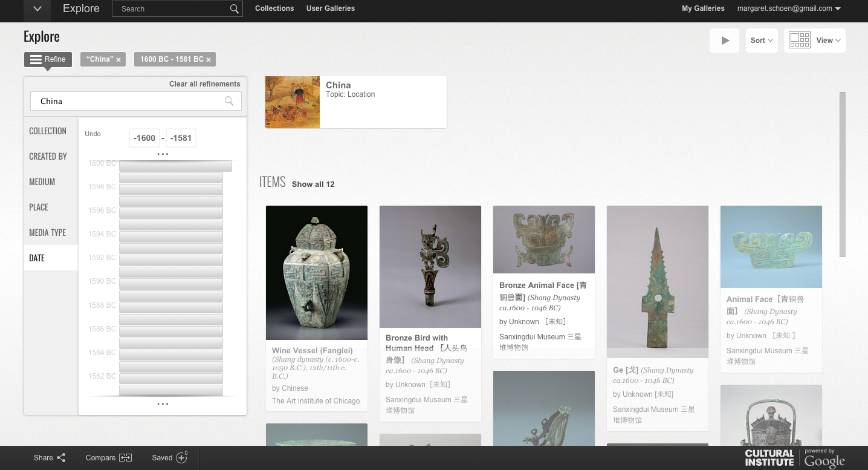The width and height of the screenshot is (868, 470).
Task: Click the grid layout view icon
Action: pos(799,41)
